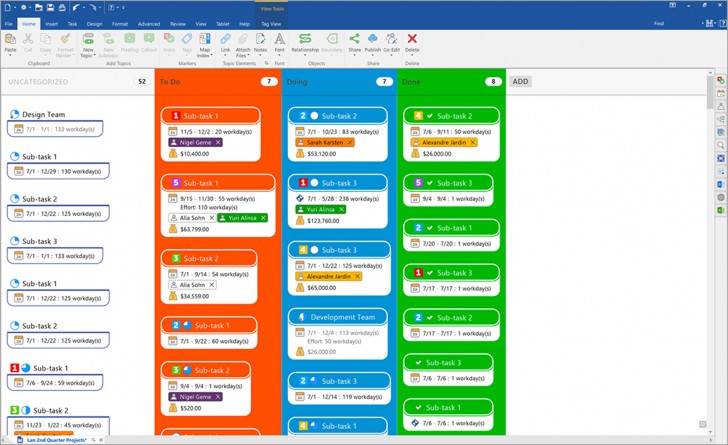Remove Sarah Karsten resource tag

350,142
